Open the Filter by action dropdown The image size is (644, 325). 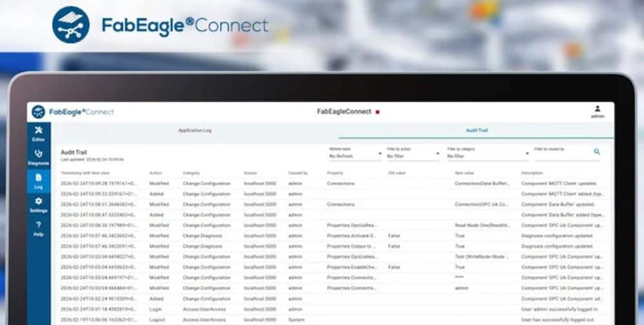click(413, 153)
